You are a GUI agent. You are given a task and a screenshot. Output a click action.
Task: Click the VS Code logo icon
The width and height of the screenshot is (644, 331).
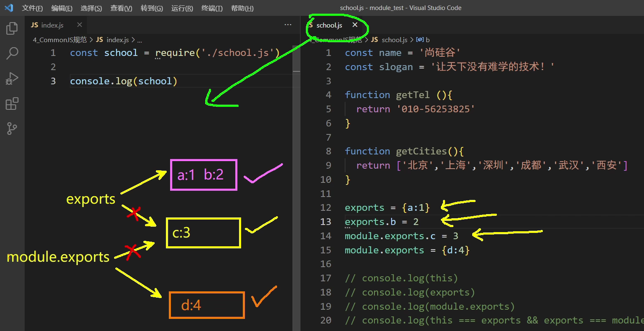tap(9, 8)
